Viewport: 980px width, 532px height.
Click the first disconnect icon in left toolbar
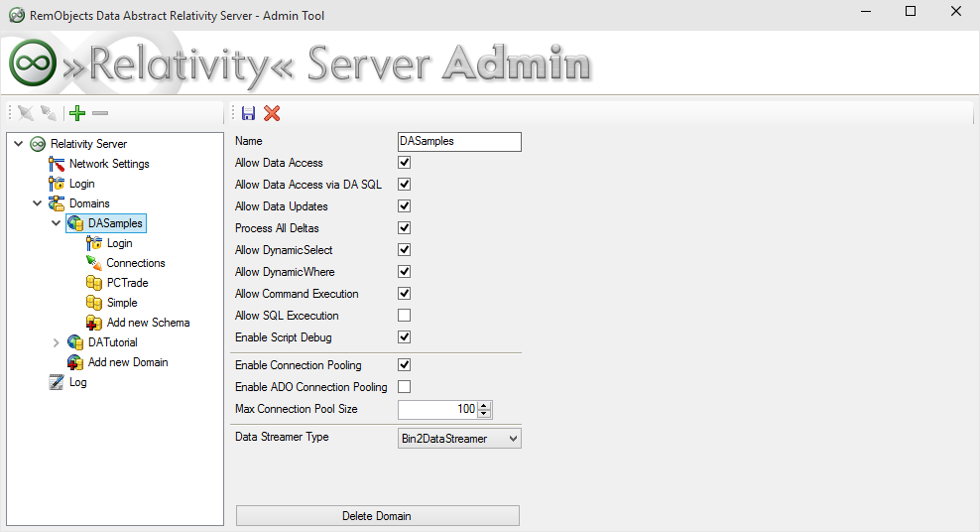(x=26, y=113)
